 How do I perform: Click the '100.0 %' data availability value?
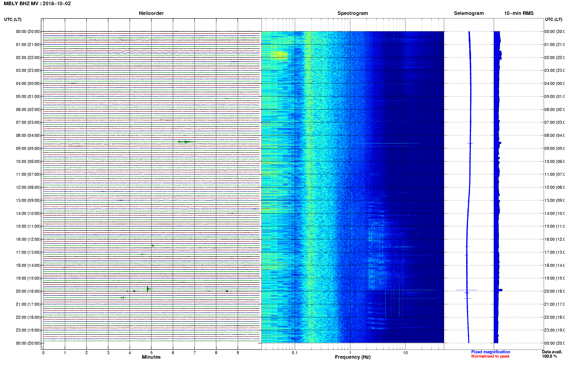click(549, 356)
